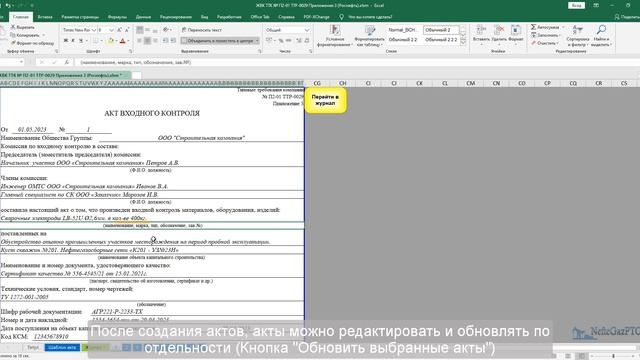Click the Автосумма sigma button

[x=546, y=27]
